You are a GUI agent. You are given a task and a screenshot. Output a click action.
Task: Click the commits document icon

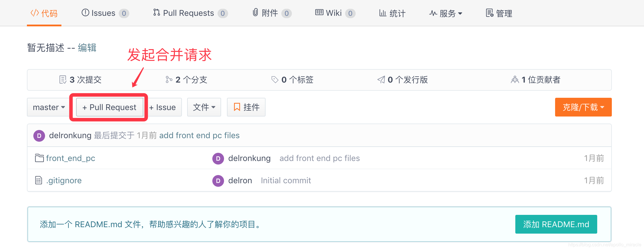coord(63,80)
